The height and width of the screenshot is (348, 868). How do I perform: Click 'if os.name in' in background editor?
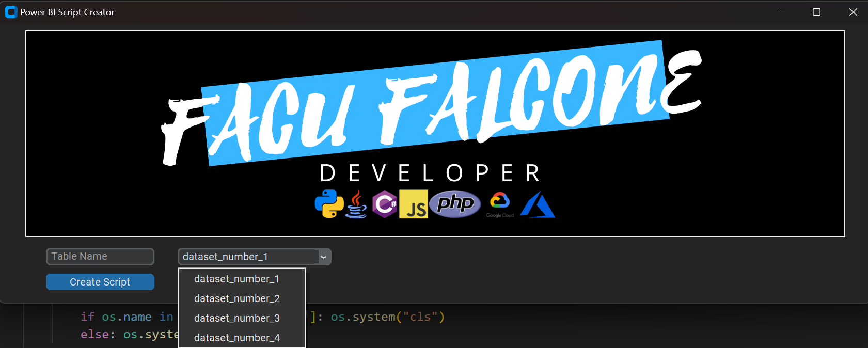tap(127, 317)
